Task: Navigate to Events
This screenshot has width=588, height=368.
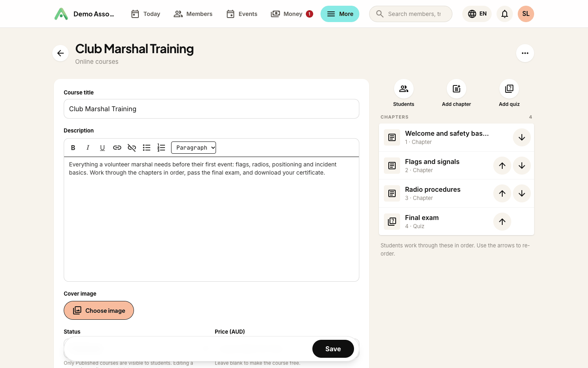Action: 242,14
